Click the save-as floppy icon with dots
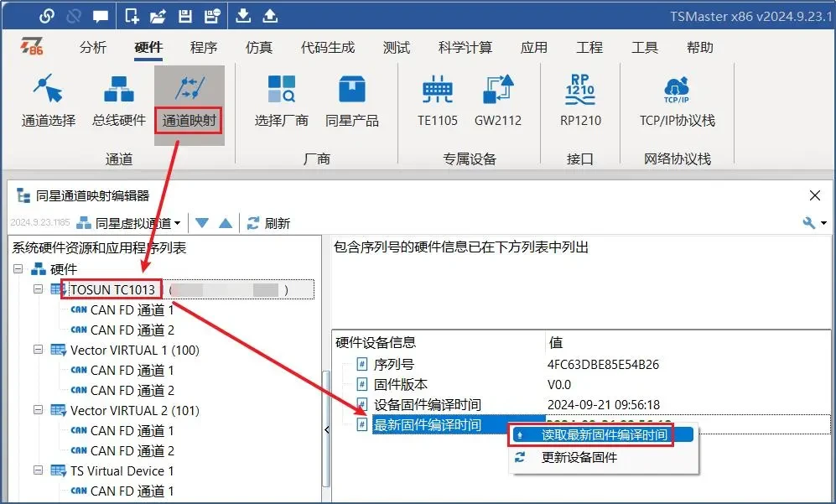 click(212, 17)
